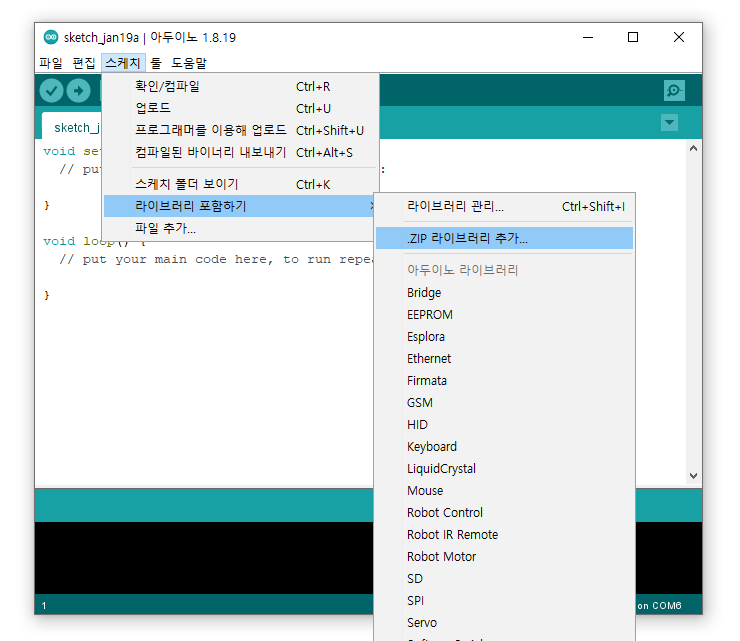
Task: Include the Bridge library
Action: click(505, 293)
